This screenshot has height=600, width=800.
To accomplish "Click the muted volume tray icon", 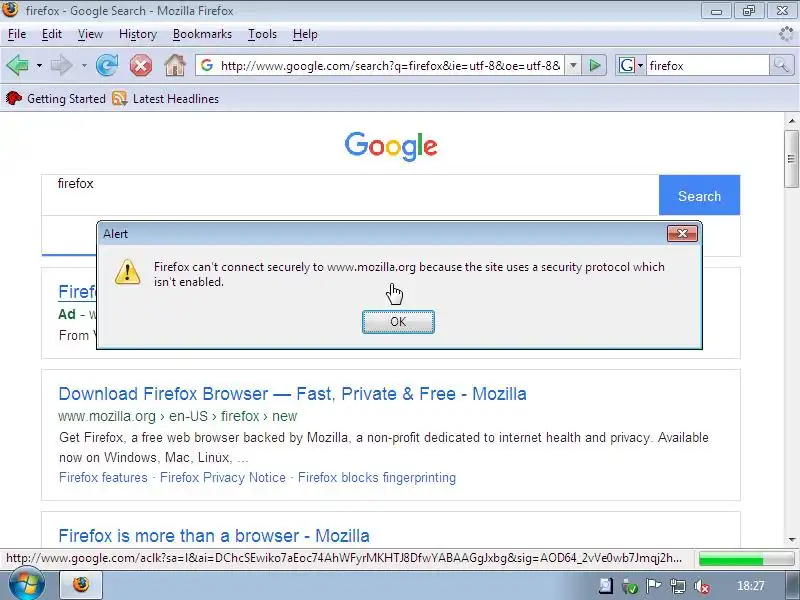I will 703,586.
